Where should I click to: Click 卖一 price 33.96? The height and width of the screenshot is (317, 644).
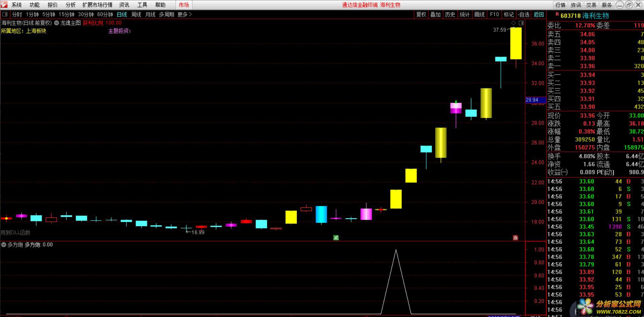coord(587,66)
